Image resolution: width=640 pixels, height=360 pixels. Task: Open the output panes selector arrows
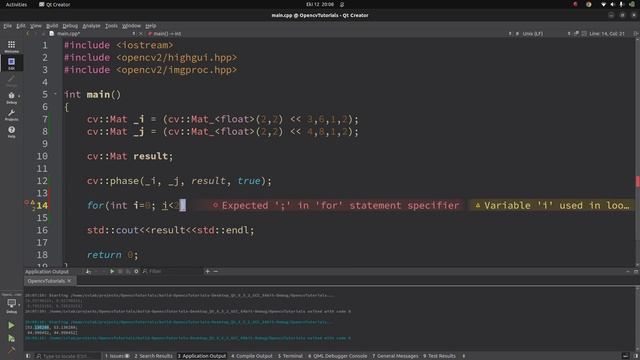point(464,356)
